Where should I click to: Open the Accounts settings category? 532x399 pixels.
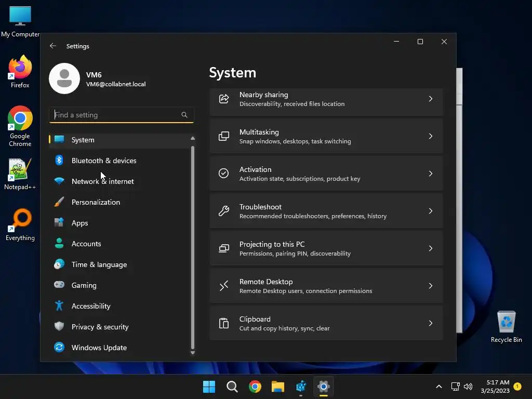click(x=119, y=244)
